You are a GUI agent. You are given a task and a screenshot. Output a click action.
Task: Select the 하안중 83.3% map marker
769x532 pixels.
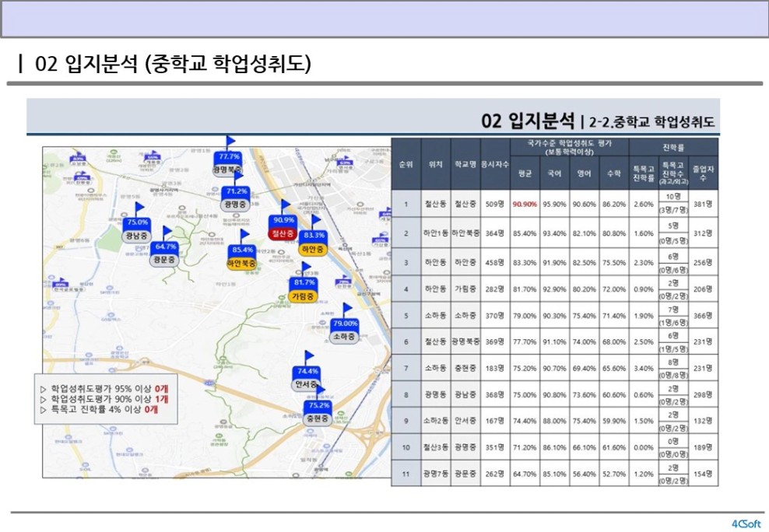click(313, 236)
